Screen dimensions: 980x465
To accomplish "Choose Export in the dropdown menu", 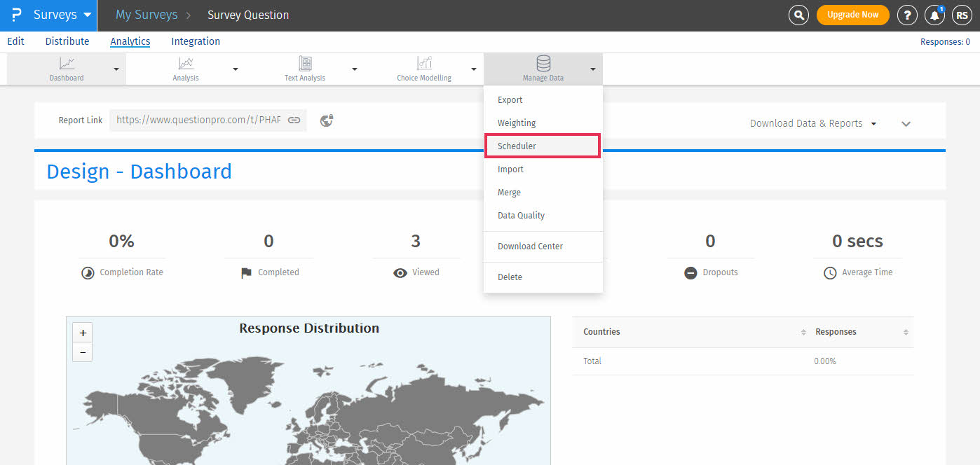I will coord(510,100).
